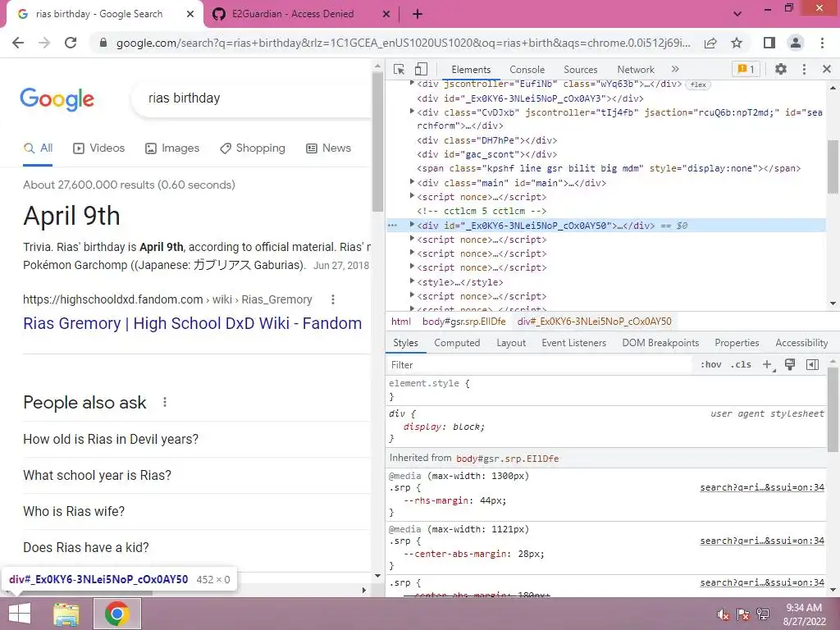Screen dimensions: 840x630
Task: Open DevTools settings gear
Action: 781,69
